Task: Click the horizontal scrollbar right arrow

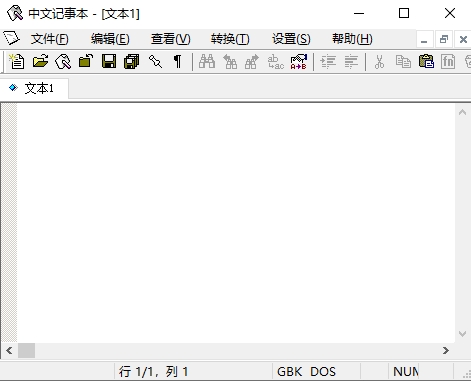Action: coord(446,350)
